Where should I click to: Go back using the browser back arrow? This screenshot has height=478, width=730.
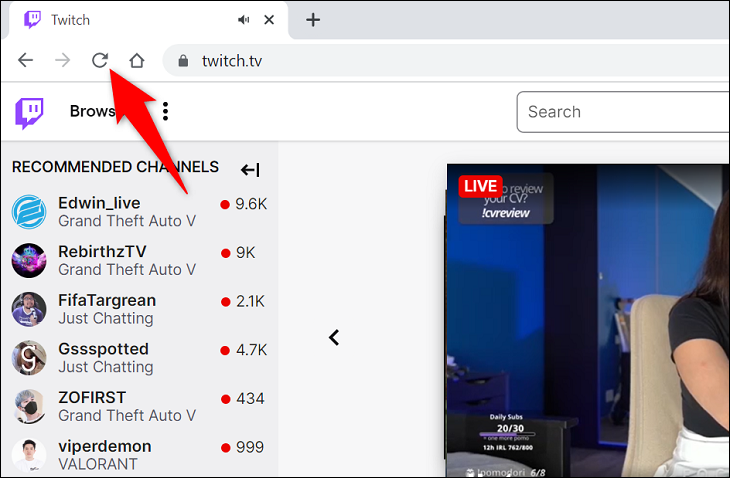tap(25, 60)
